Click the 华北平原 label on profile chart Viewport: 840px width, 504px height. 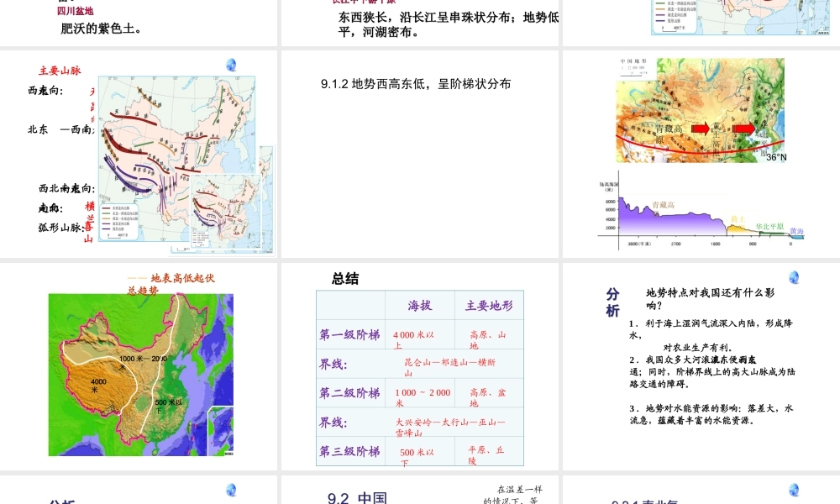[x=769, y=227]
